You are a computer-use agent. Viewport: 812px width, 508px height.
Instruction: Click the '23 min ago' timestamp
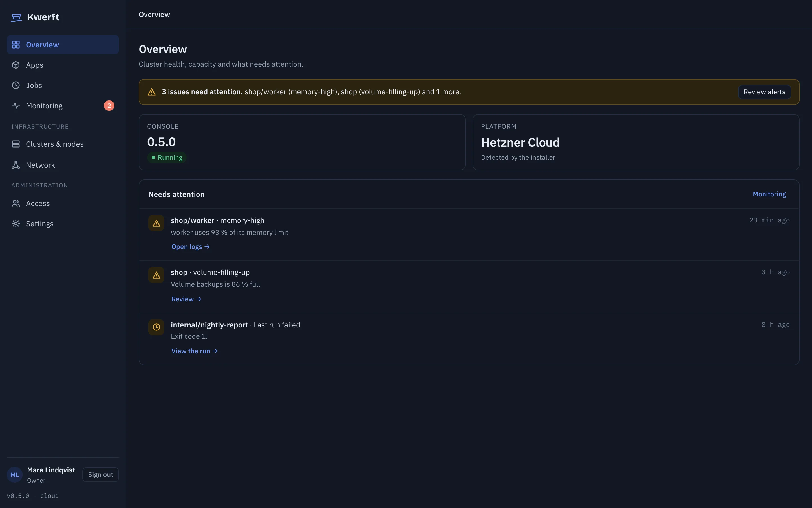coord(769,220)
